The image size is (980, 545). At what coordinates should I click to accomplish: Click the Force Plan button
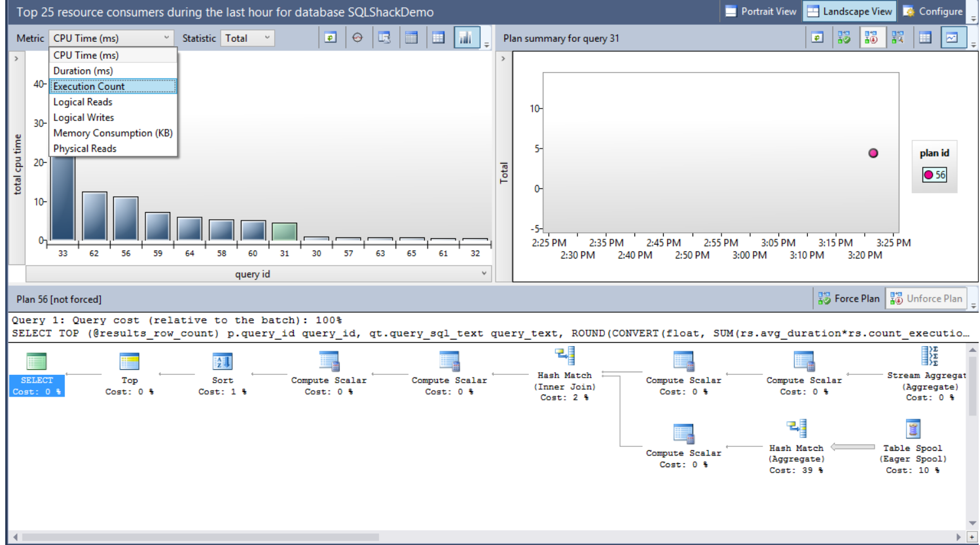(848, 298)
